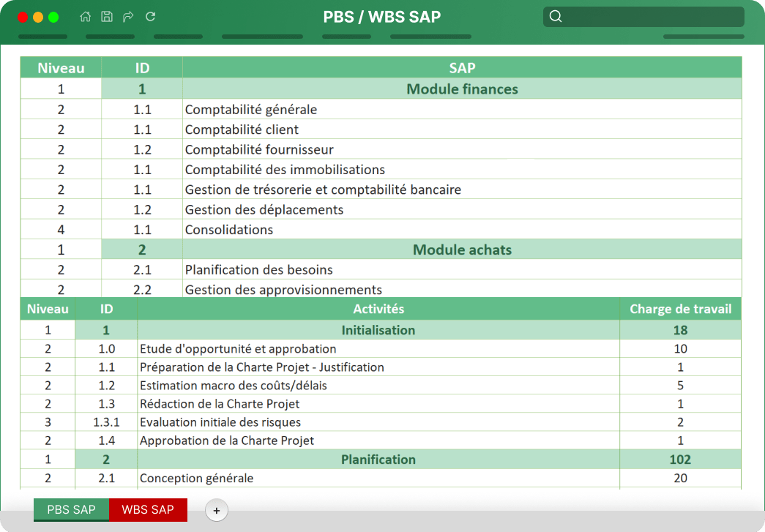
Task: Click the workload value '10'
Action: [680, 348]
